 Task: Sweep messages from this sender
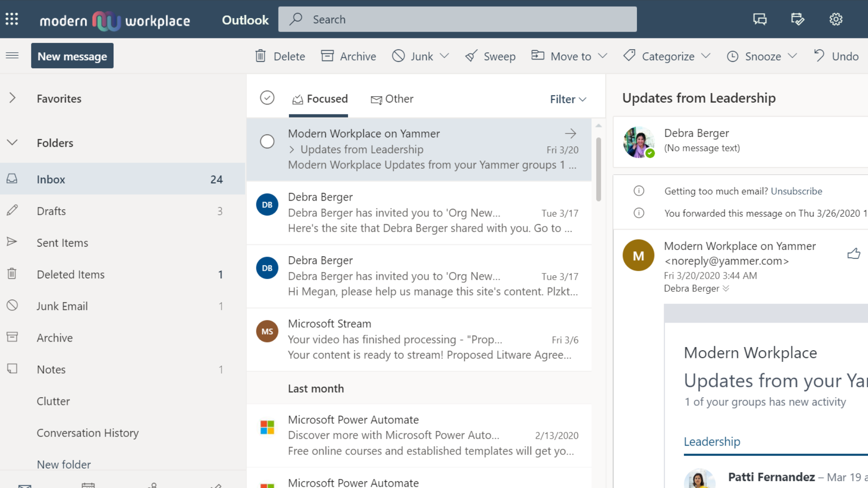(x=490, y=56)
